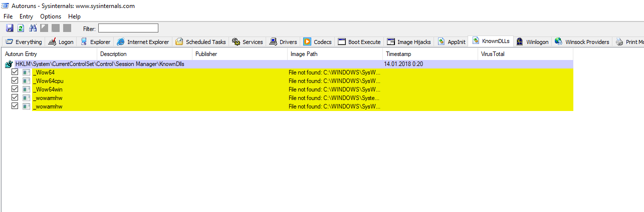Click the 14.01.2018 0:20 timestamp value

403,64
